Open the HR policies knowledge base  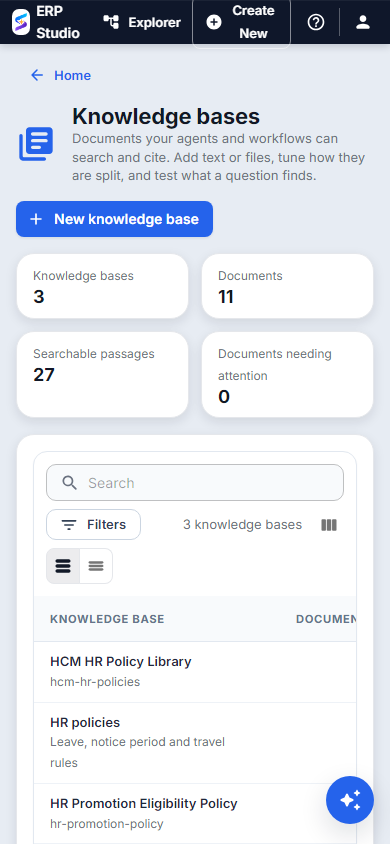pos(195,743)
